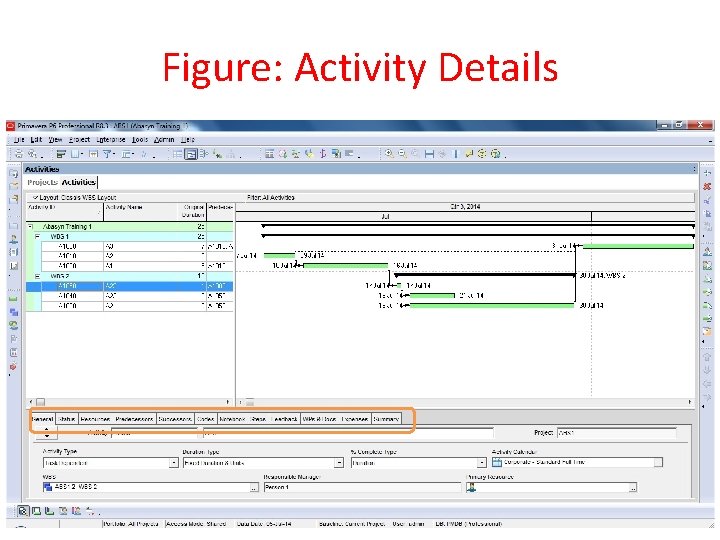Screen dimensions: 720x540
Task: Click the Zoom Out magnifier icon
Action: click(402, 154)
